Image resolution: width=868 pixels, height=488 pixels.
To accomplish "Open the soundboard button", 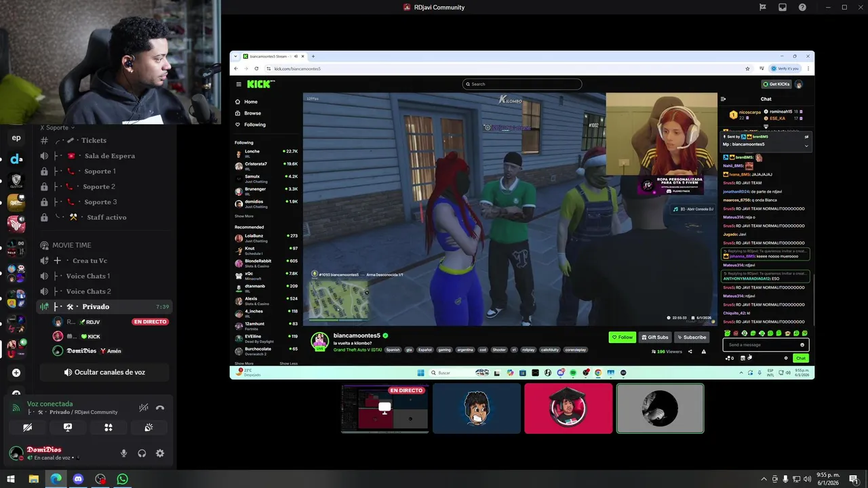I will tap(149, 428).
